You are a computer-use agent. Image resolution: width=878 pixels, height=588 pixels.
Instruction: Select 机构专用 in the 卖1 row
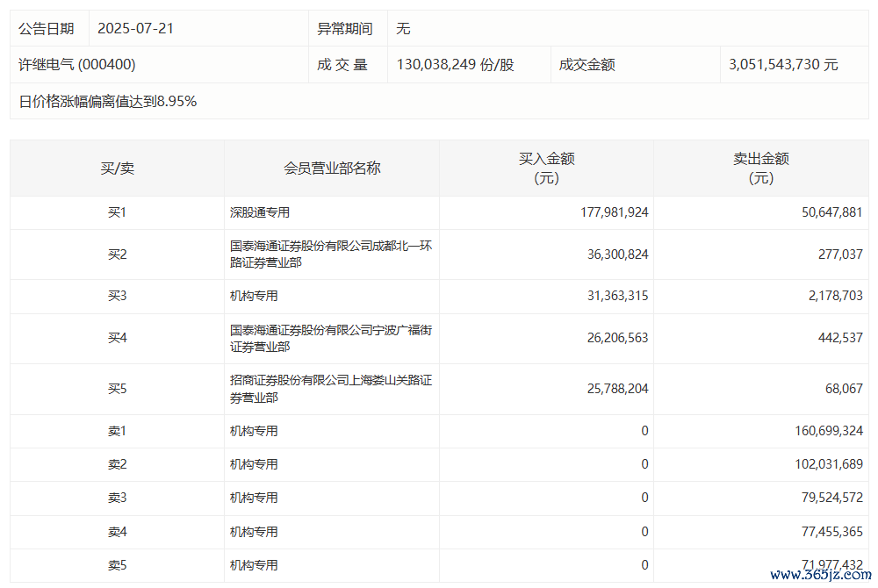pos(254,431)
